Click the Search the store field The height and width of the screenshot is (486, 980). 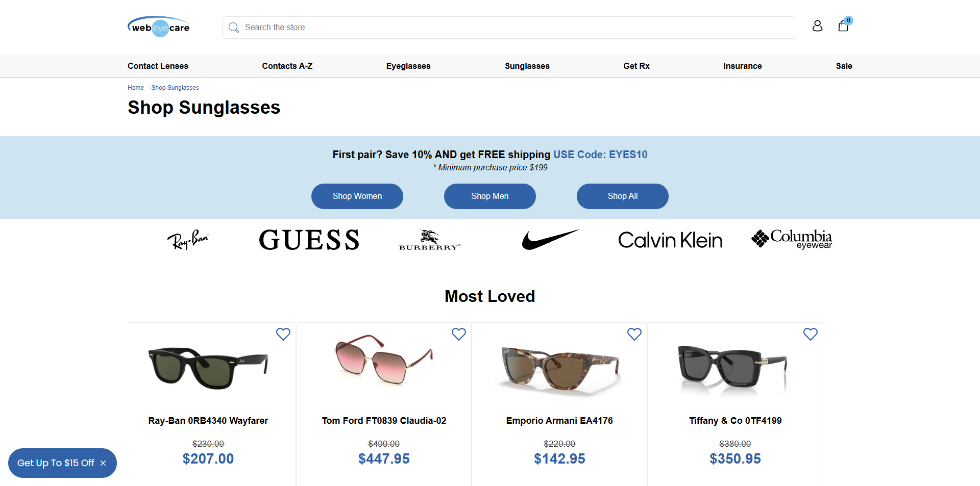tap(510, 28)
